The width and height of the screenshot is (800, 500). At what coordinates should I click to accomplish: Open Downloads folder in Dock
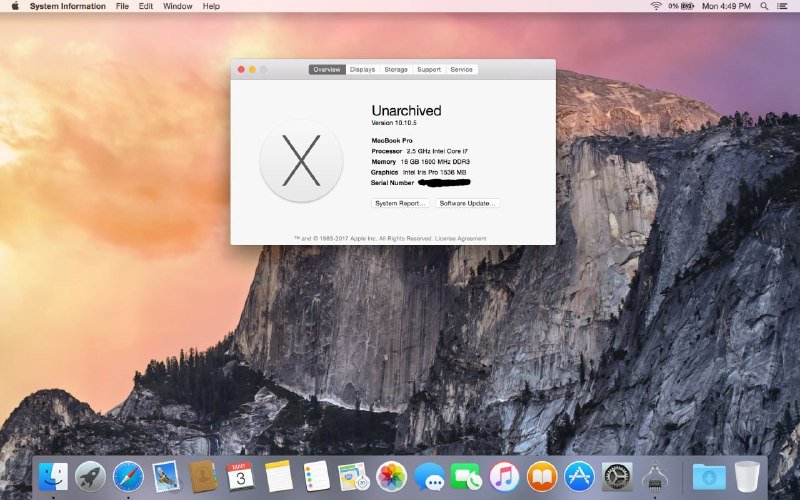(709, 477)
